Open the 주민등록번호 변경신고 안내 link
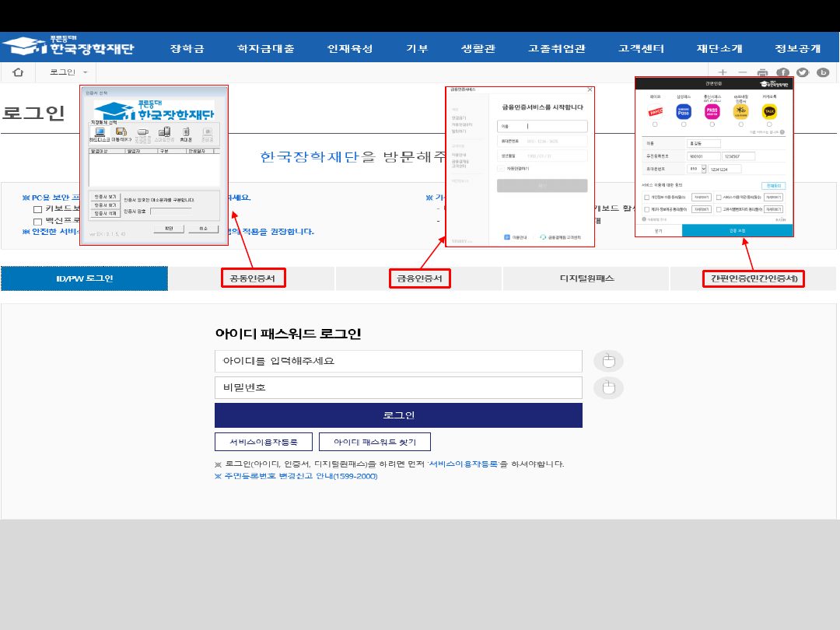The width and height of the screenshot is (840, 630). pos(296,476)
